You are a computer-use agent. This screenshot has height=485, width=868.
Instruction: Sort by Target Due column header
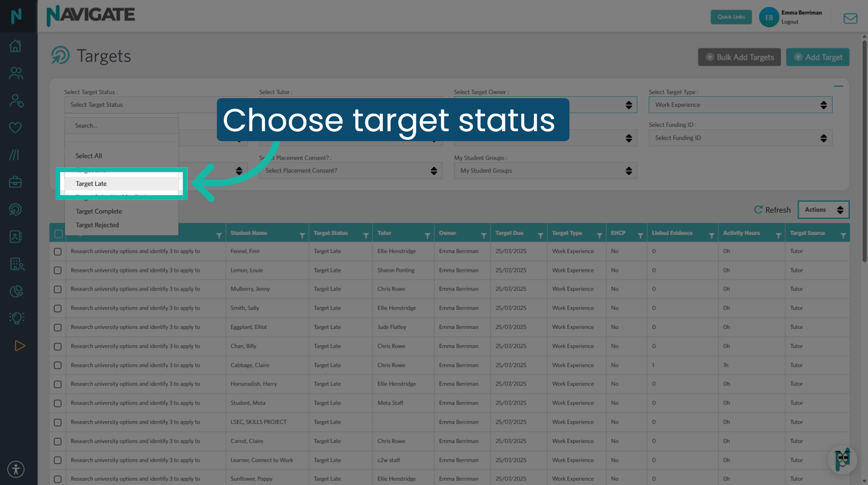coord(509,233)
